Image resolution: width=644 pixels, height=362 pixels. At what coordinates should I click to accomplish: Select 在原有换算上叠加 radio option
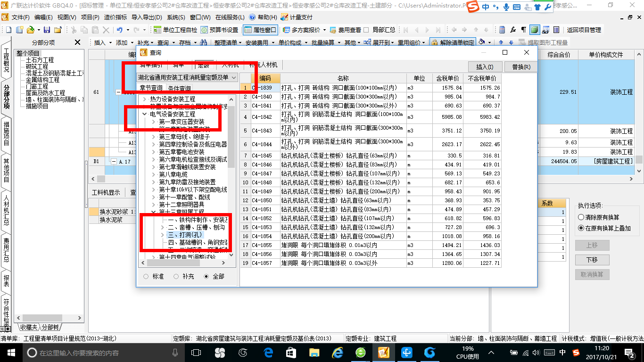(x=581, y=228)
